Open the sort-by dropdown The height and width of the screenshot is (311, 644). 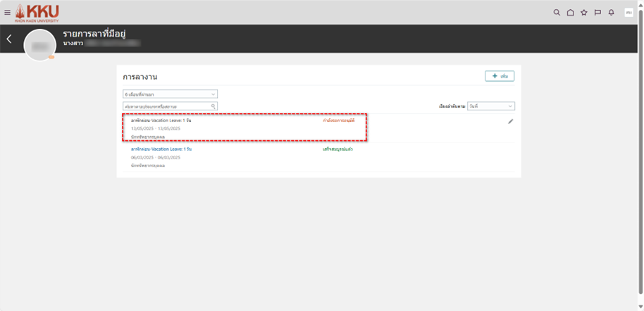click(491, 106)
